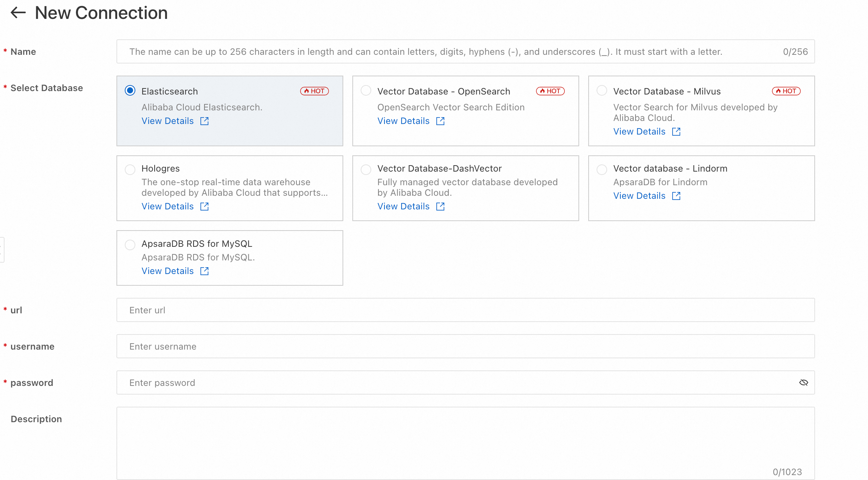Select Vector Database - Milvus radio button
Image resolution: width=868 pixels, height=480 pixels.
click(602, 91)
